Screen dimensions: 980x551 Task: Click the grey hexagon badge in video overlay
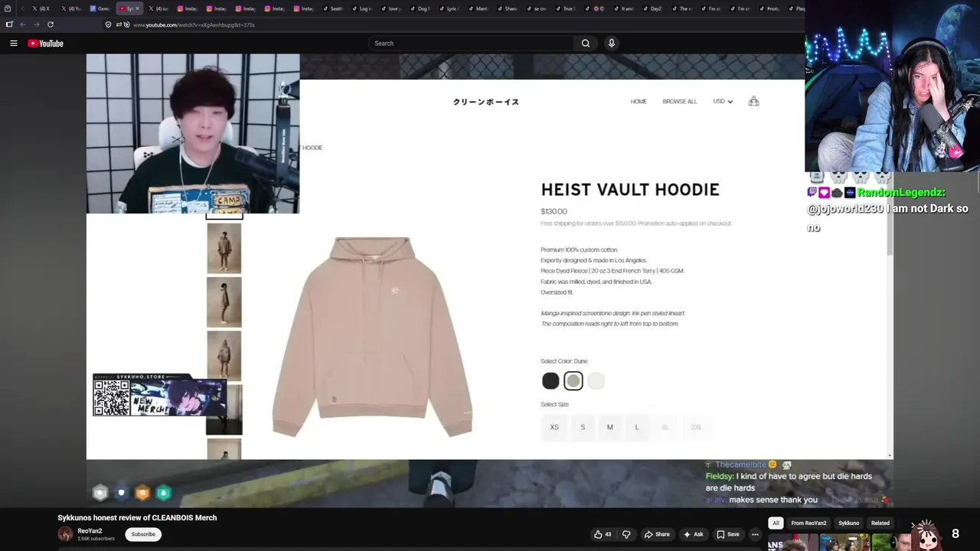pyautogui.click(x=100, y=493)
